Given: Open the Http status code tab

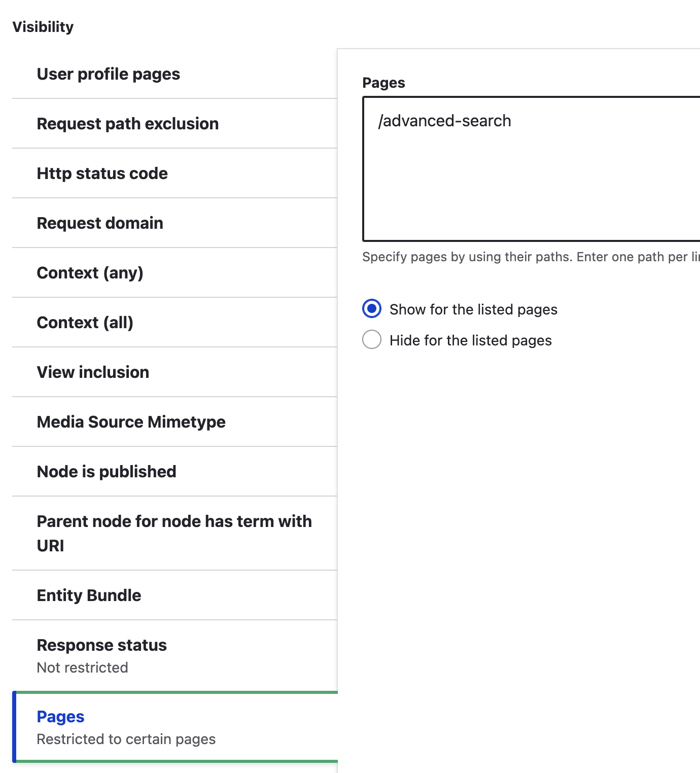Looking at the screenshot, I should (x=174, y=173).
